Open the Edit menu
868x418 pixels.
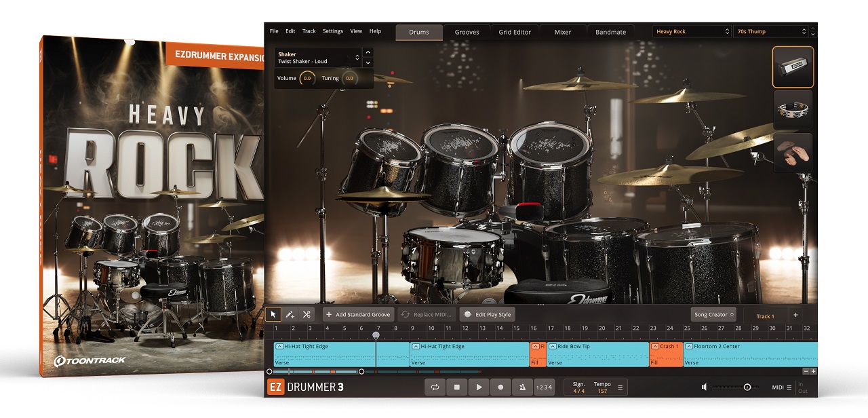[290, 31]
